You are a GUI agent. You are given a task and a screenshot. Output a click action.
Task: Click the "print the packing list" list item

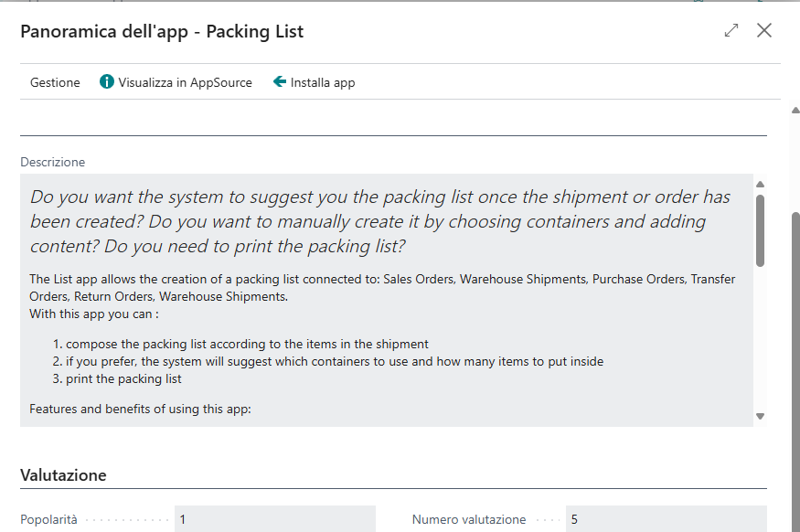[123, 378]
